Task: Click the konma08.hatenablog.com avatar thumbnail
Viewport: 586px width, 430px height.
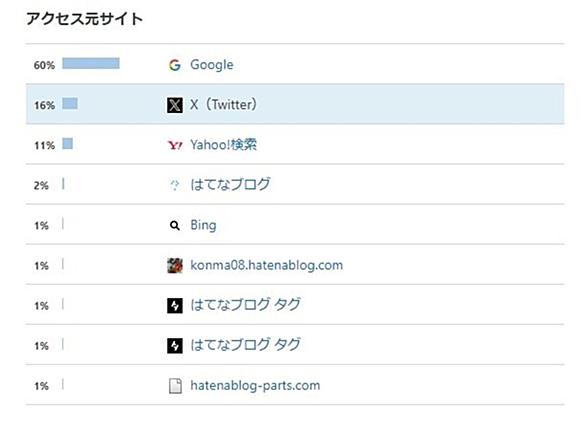Action: coord(175,265)
